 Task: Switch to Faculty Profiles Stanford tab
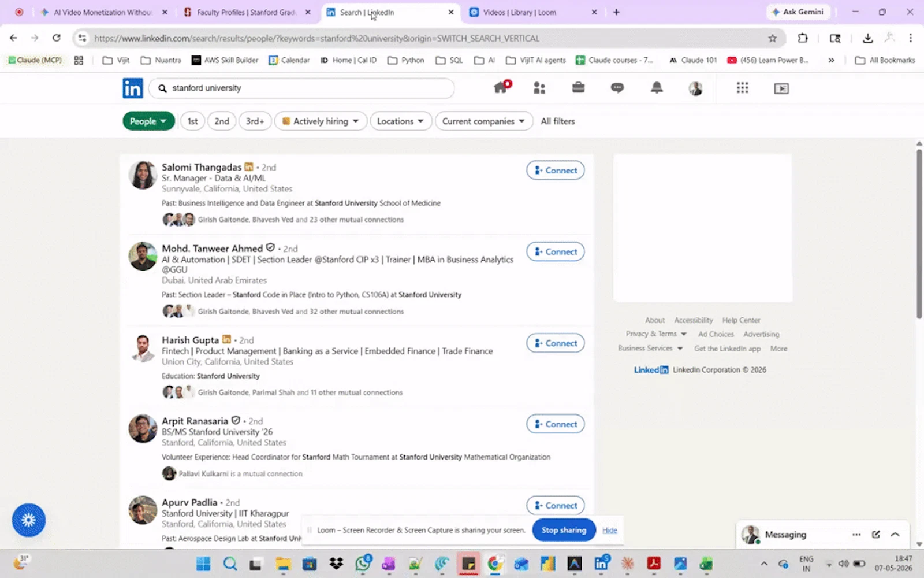tap(245, 12)
